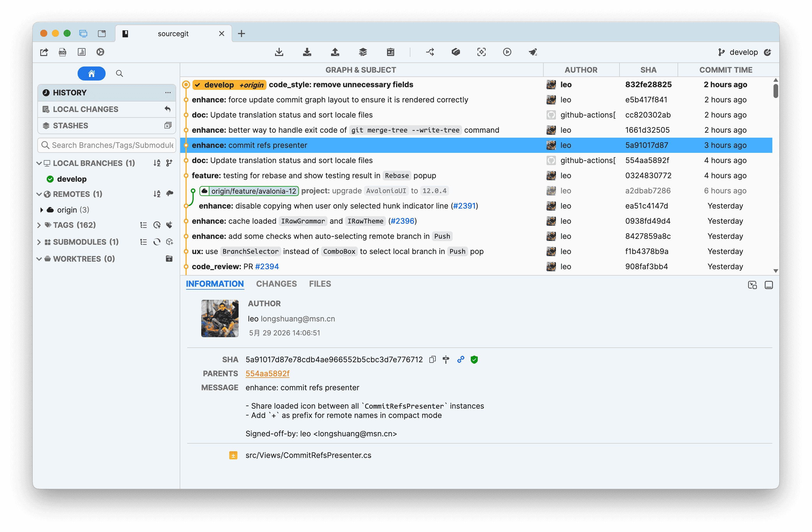Click the Fetch toolbar icon
812x532 pixels.
coord(279,52)
